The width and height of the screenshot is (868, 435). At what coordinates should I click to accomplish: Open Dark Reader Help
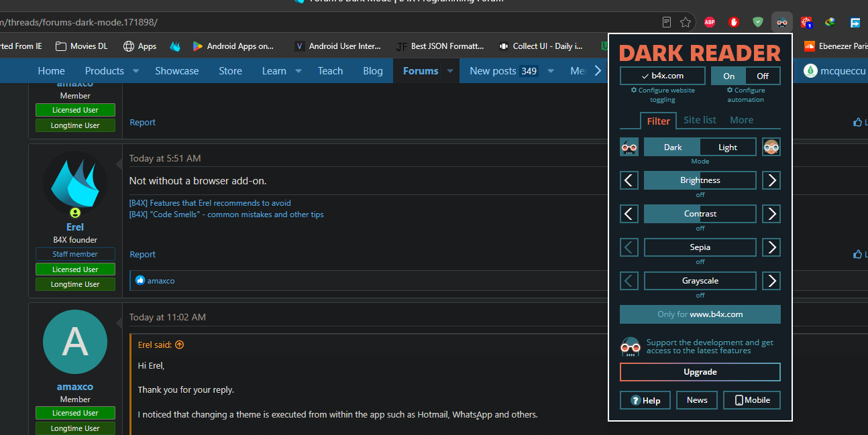[x=645, y=400]
